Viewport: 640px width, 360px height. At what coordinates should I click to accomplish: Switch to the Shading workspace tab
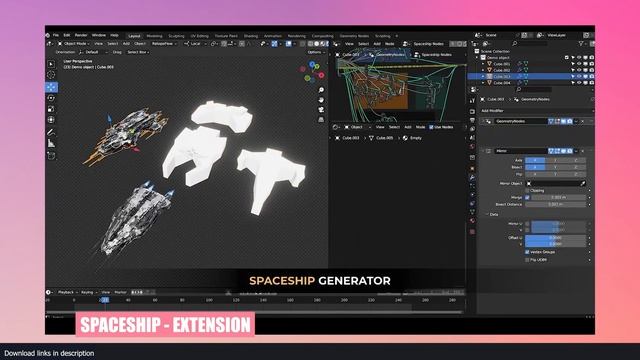[x=251, y=36]
